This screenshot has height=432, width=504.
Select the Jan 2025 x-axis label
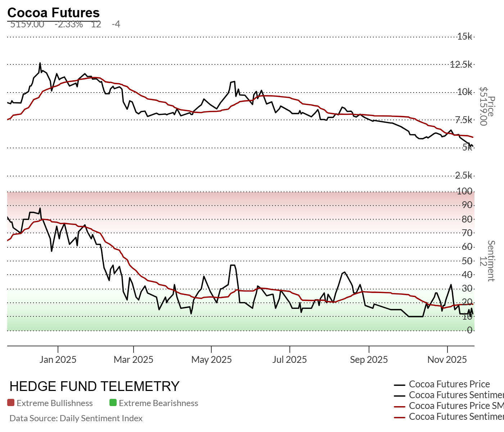pyautogui.click(x=58, y=360)
